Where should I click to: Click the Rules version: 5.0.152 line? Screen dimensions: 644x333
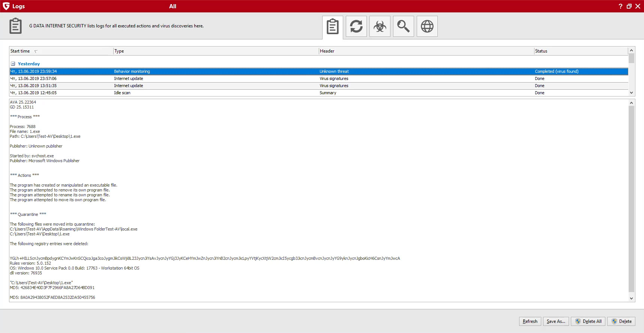pos(30,263)
